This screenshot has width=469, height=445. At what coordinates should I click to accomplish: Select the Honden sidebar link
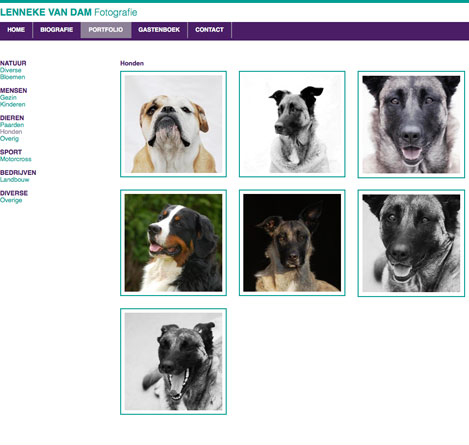(11, 132)
